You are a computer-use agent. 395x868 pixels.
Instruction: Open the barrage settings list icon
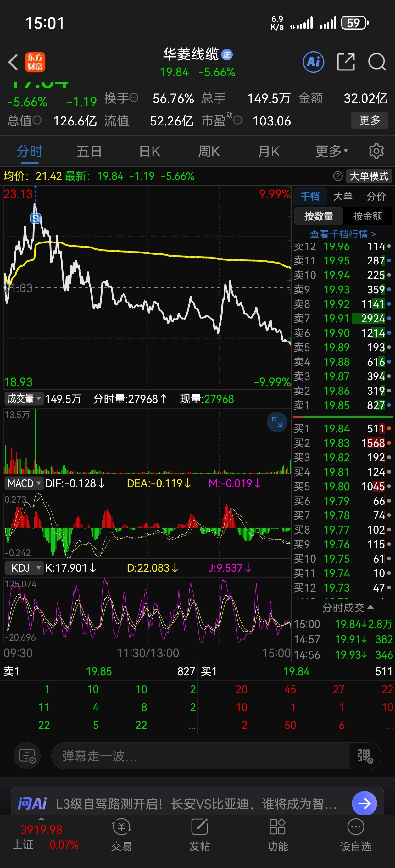27,756
